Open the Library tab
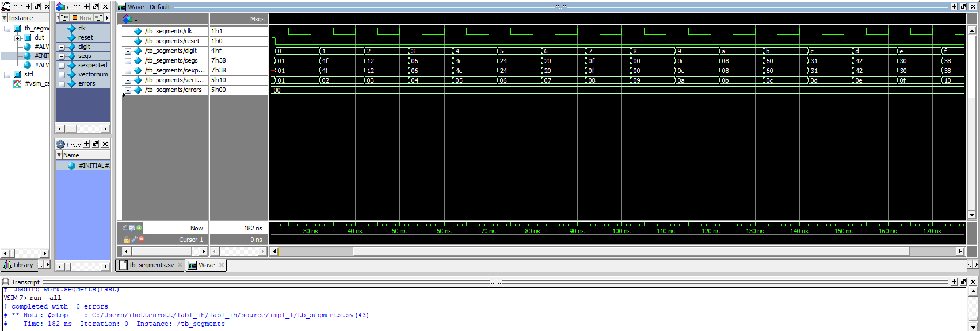 click(x=19, y=265)
